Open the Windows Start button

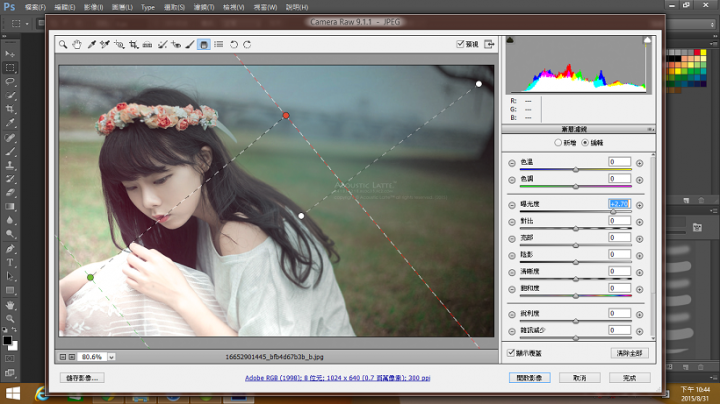click(x=12, y=394)
